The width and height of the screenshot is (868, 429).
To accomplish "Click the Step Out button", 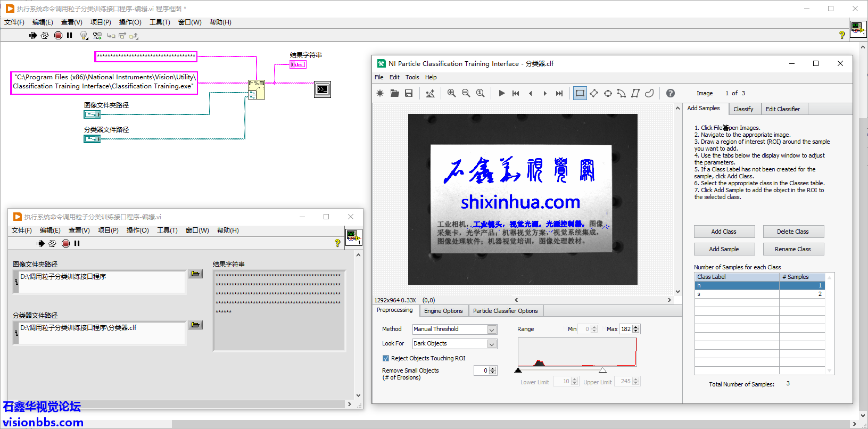I will (x=134, y=36).
